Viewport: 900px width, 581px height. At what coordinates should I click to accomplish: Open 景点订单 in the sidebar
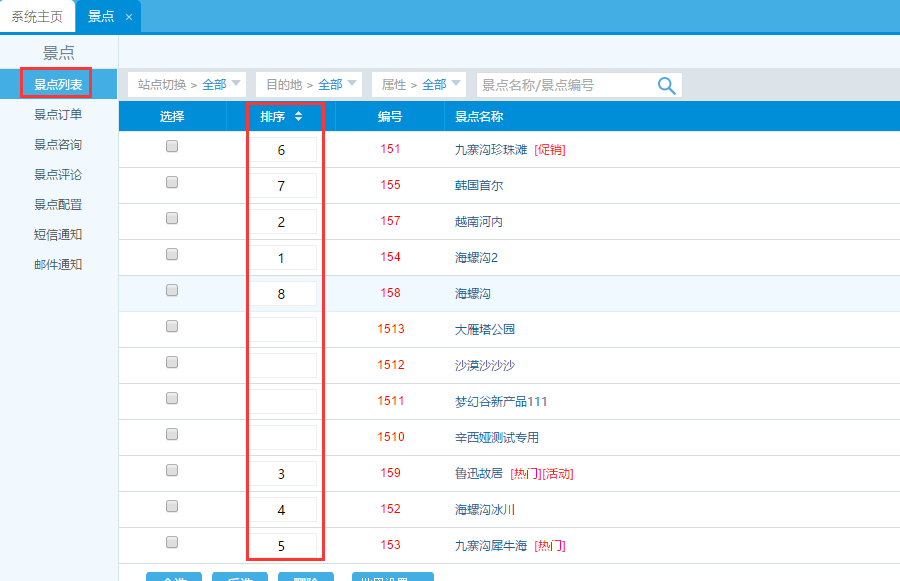coord(58,114)
